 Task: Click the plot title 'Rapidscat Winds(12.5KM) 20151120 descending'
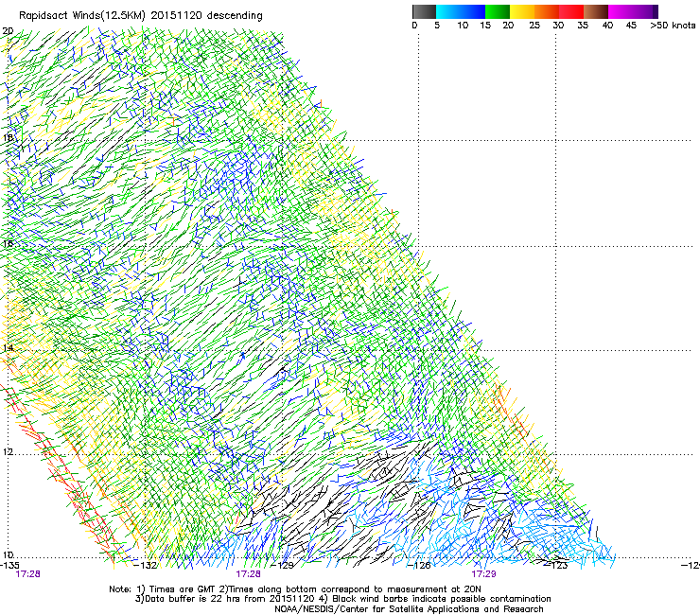141,16
